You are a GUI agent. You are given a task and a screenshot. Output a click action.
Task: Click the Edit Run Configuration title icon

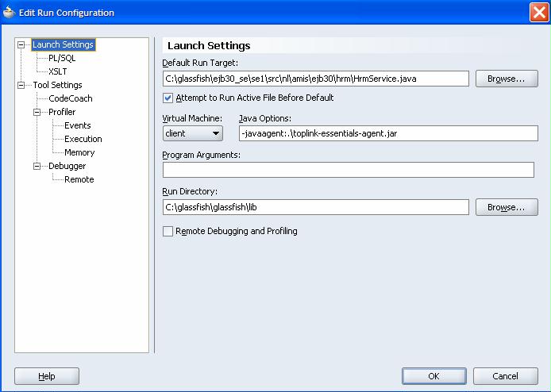tap(10, 12)
